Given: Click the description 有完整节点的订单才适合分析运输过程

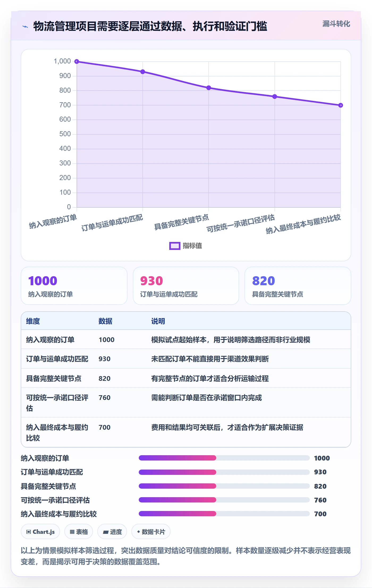Looking at the screenshot, I should pos(210,378).
